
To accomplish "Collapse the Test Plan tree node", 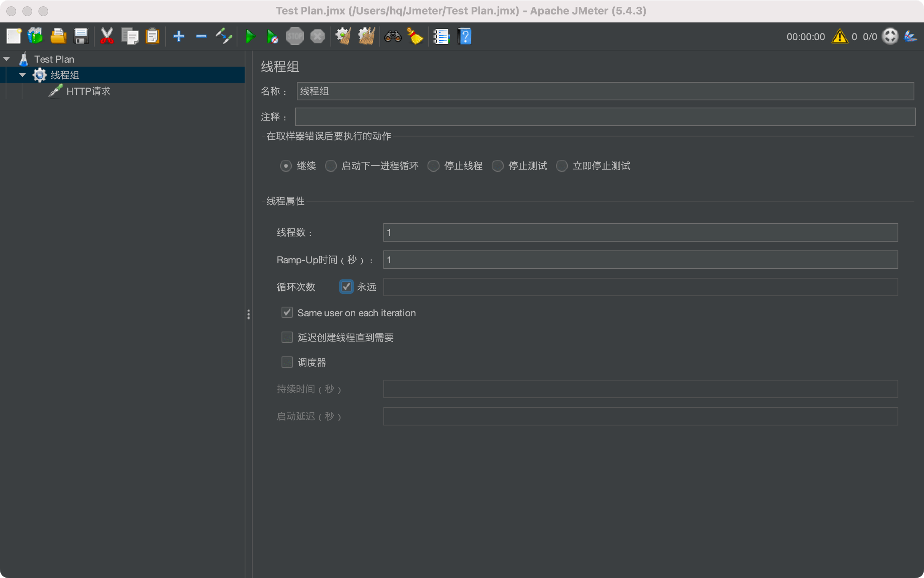I will [6, 59].
